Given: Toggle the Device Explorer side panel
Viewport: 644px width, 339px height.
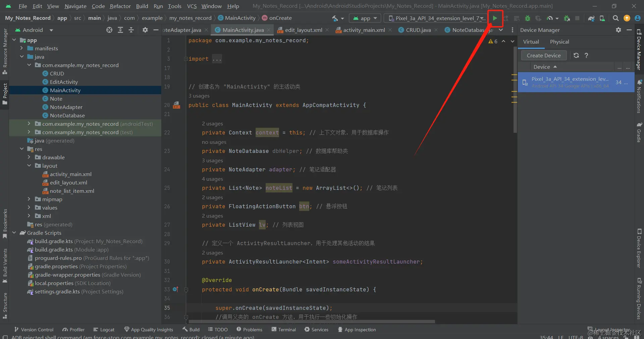Looking at the screenshot, I should [x=639, y=248].
